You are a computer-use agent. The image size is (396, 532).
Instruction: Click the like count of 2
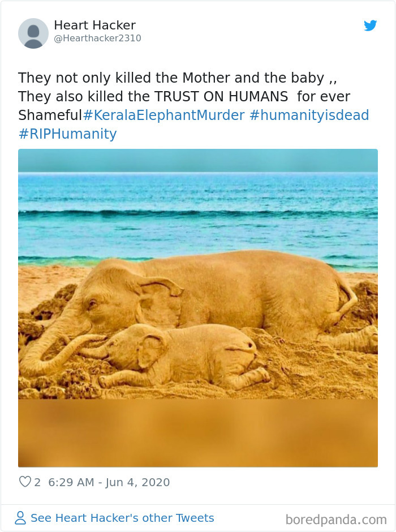37,482
